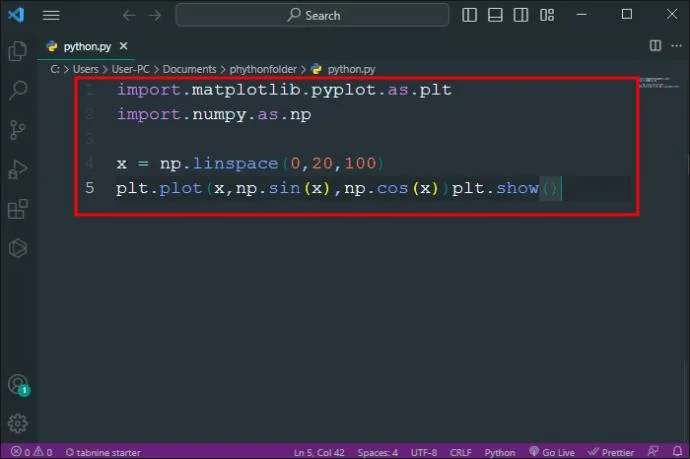
Task: Click line number 5 in the gutter
Action: (90, 188)
